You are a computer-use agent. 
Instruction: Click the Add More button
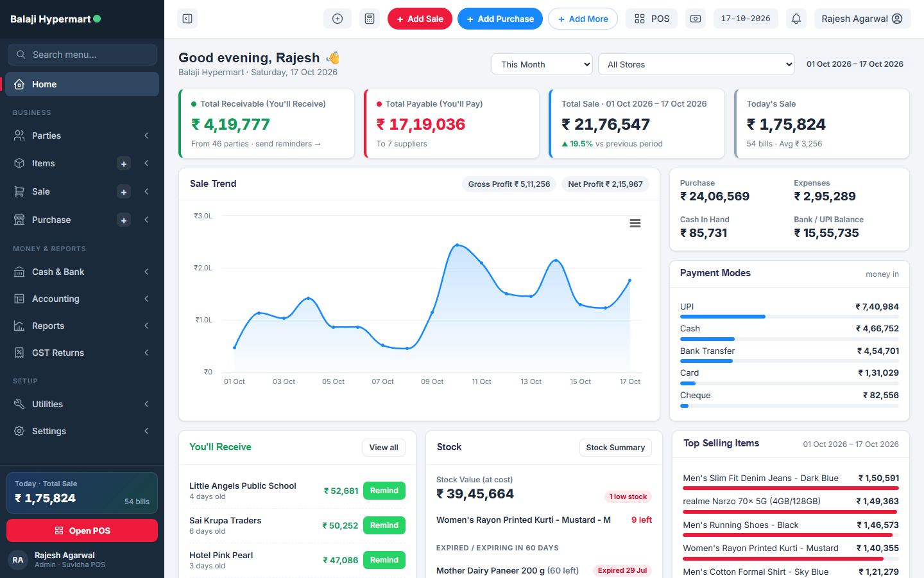(583, 19)
